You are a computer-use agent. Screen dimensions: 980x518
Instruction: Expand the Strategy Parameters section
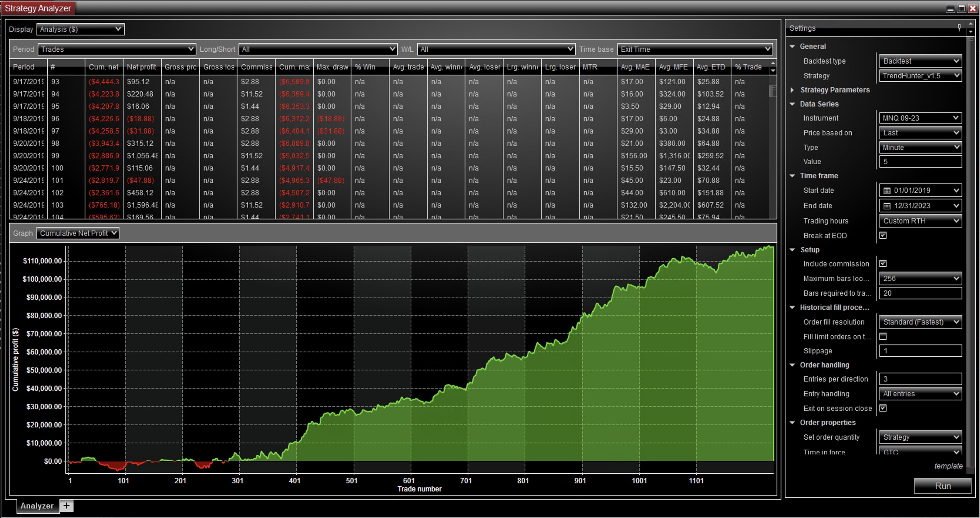(793, 90)
